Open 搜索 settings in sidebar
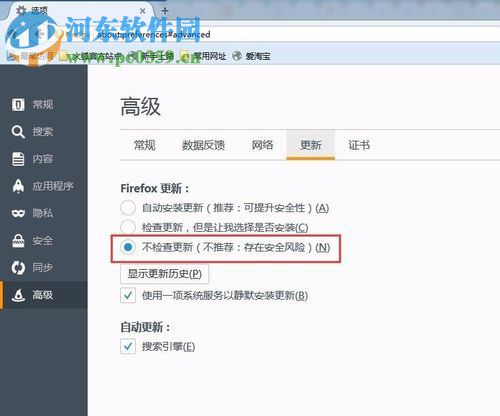The image size is (500, 416). [x=43, y=132]
